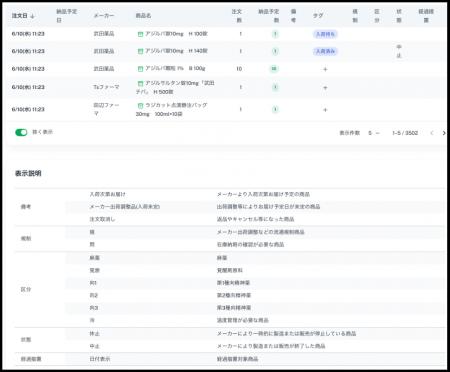Click legend entry 休止
The height and width of the screenshot is (372, 450).
coord(95,334)
